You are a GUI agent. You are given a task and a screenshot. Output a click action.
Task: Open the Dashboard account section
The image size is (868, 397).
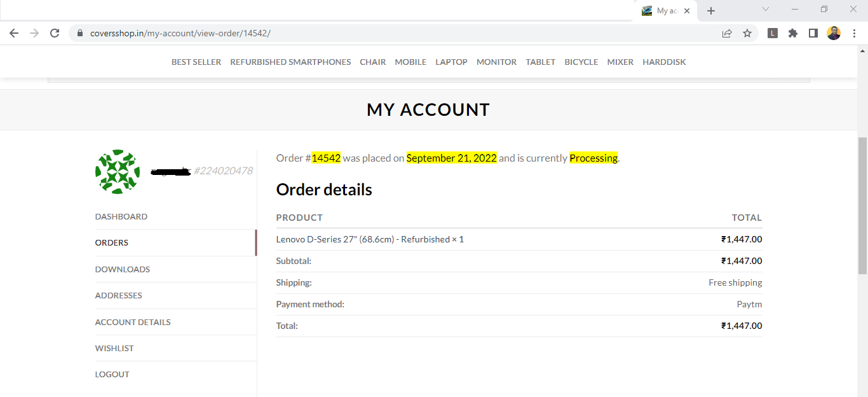(x=121, y=216)
